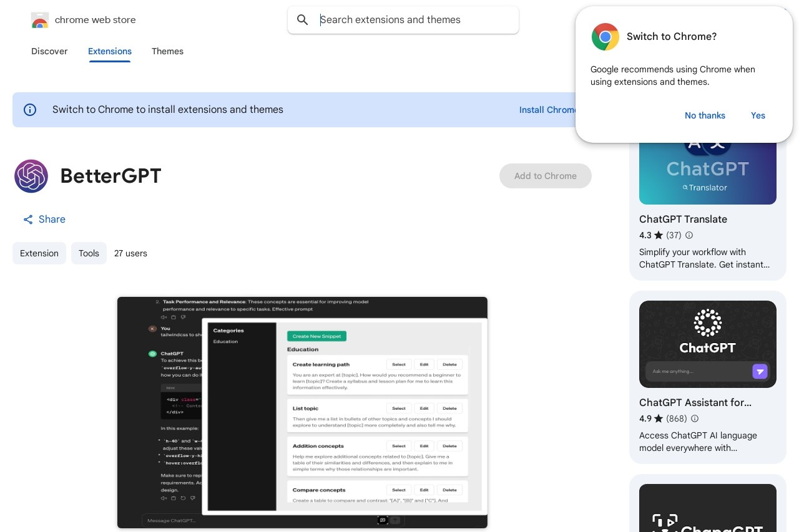This screenshot has height=532, width=799.
Task: Open the ChatGPT Translate thumbnail
Action: coord(708,173)
